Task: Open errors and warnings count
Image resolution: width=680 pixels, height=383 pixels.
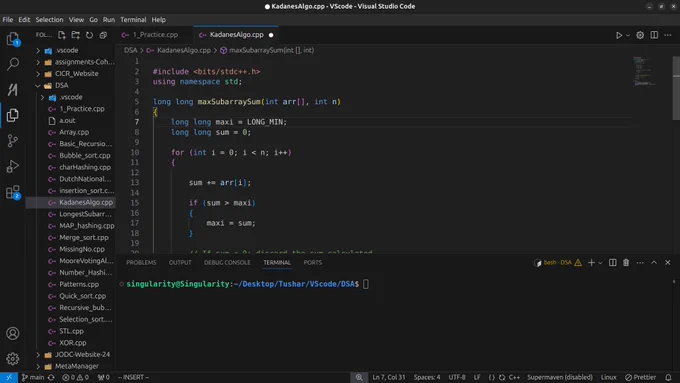Action: (75, 377)
